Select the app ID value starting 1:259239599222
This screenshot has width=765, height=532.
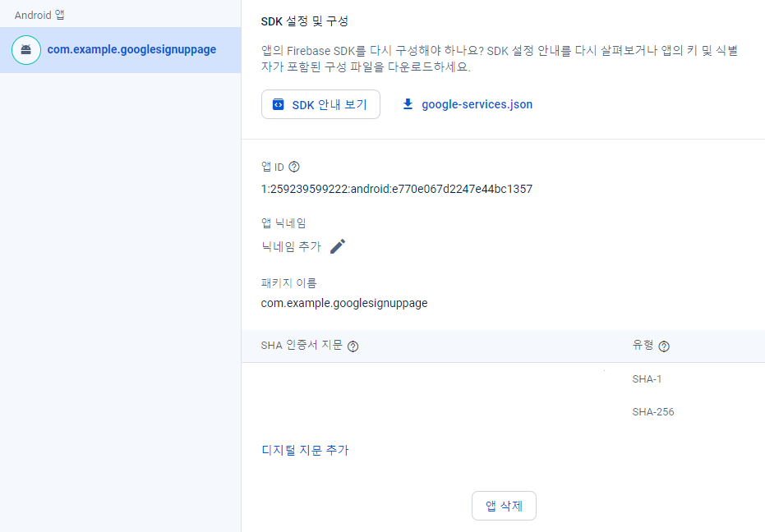click(x=397, y=189)
